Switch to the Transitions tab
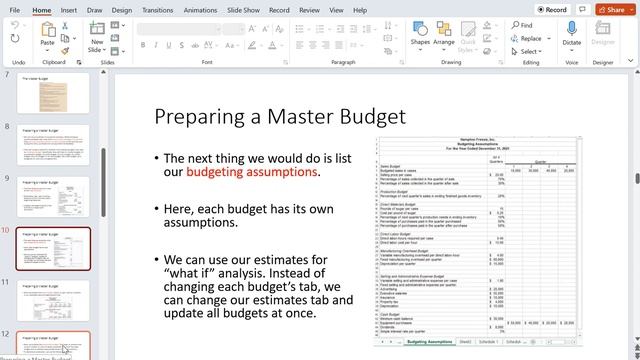 pyautogui.click(x=158, y=10)
